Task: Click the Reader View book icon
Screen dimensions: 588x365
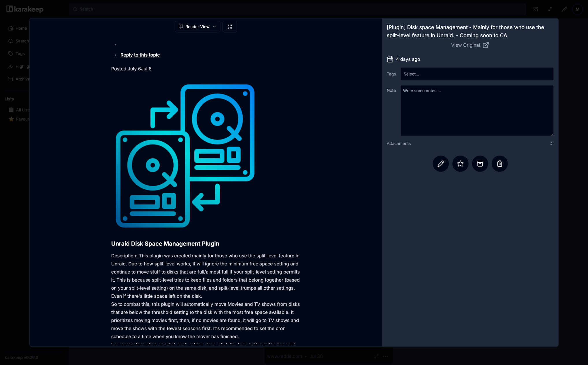Action: coord(181,27)
